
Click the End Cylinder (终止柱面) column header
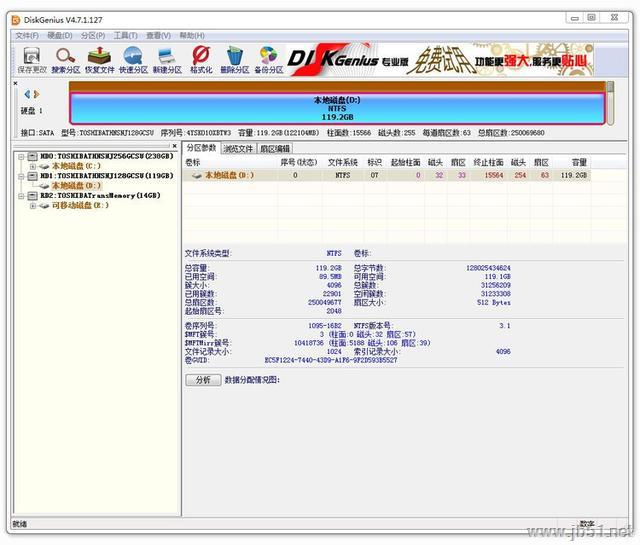tap(488, 162)
